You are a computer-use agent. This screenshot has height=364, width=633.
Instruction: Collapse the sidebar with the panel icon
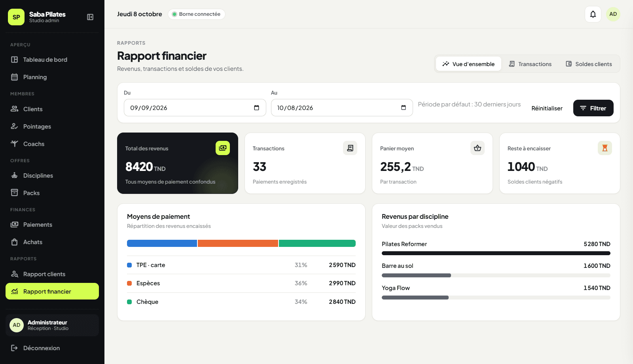point(90,17)
